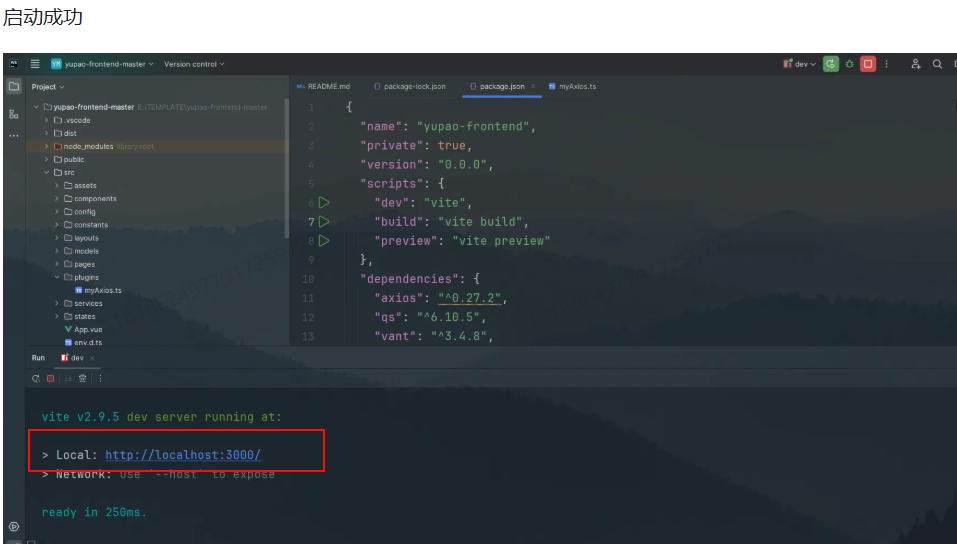
Task: Expand the components folder
Action: [x=57, y=198]
